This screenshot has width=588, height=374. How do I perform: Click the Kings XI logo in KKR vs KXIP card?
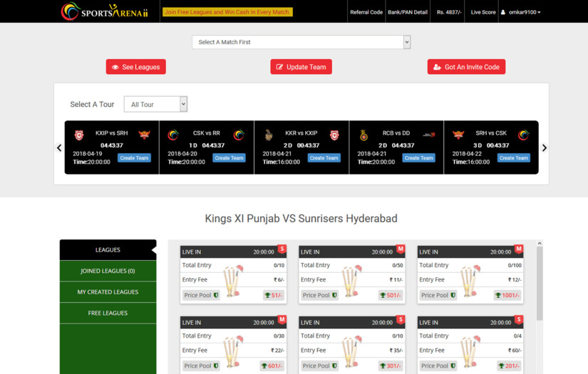tap(334, 135)
